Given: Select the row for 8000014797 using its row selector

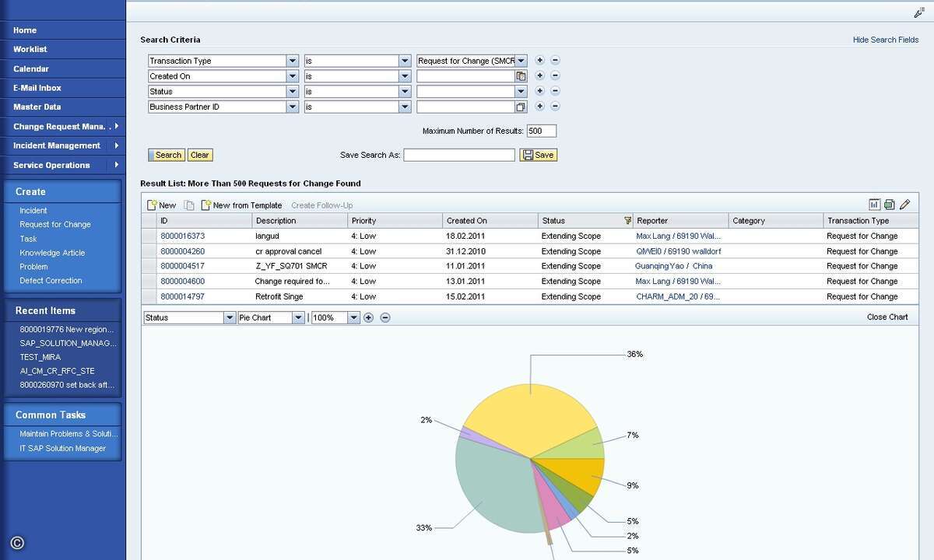Looking at the screenshot, I should (x=149, y=296).
